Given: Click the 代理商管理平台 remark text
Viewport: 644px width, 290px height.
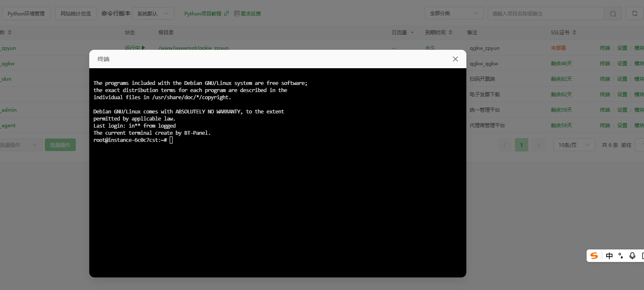Looking at the screenshot, I should (487, 126).
